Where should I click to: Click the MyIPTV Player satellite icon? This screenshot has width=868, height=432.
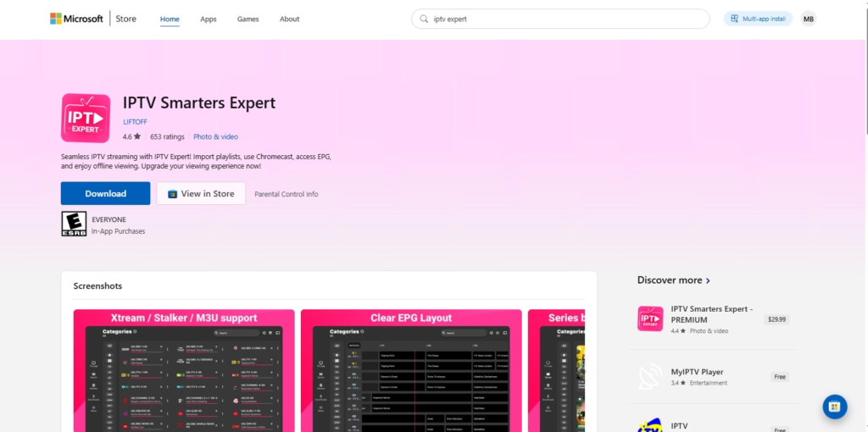pyautogui.click(x=650, y=377)
